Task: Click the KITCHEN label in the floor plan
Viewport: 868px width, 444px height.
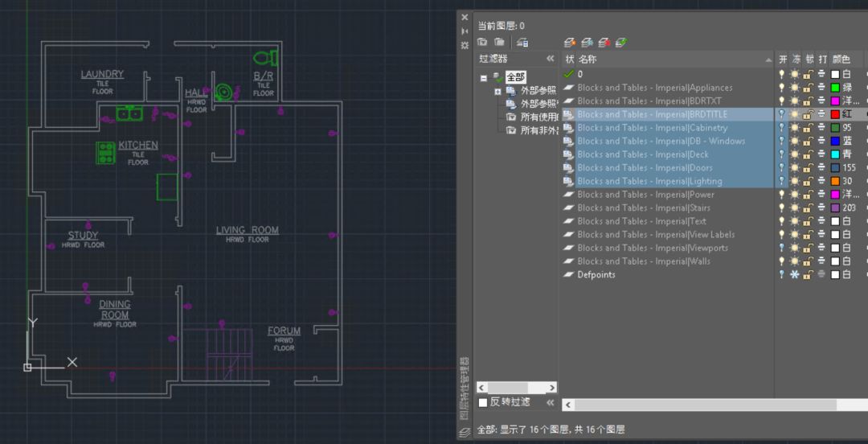Action: (x=138, y=146)
